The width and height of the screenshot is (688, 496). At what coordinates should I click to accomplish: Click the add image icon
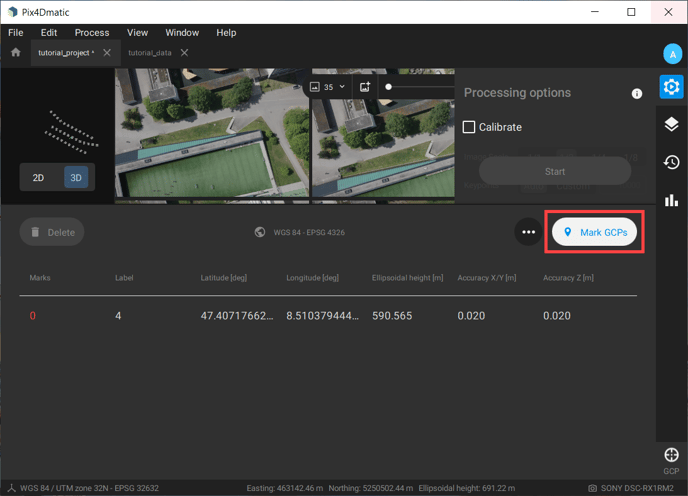(x=365, y=87)
